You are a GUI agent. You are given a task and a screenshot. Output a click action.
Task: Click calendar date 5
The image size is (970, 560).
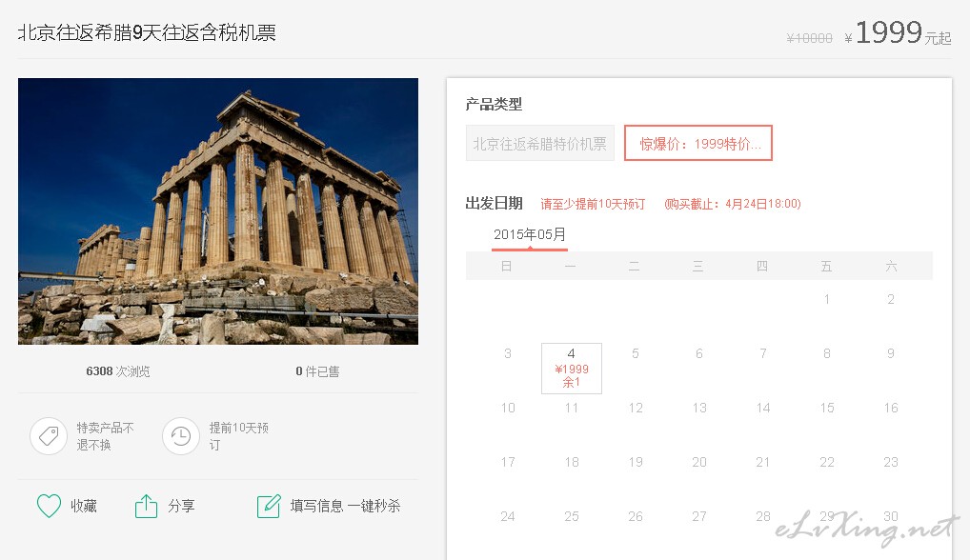pyautogui.click(x=636, y=353)
